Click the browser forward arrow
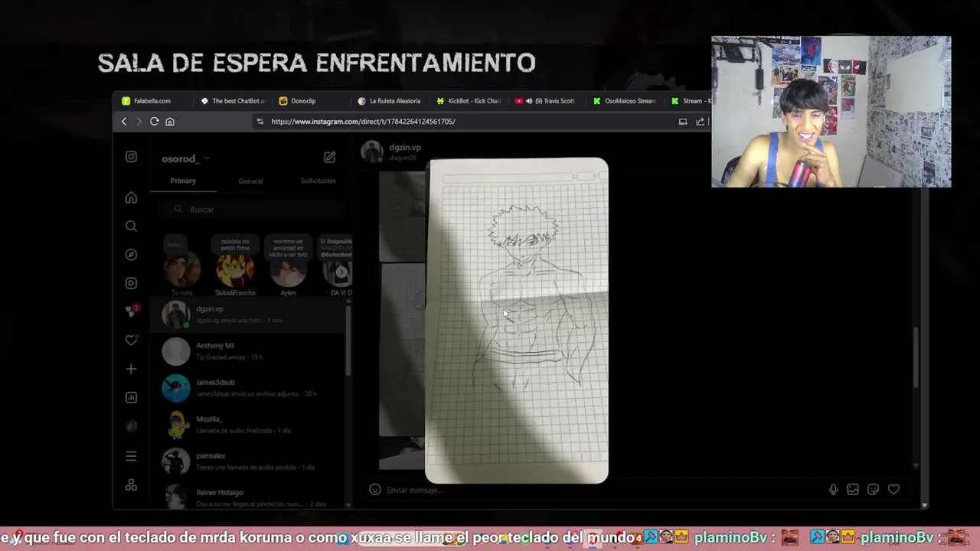Viewport: 980px width, 551px height. point(139,122)
